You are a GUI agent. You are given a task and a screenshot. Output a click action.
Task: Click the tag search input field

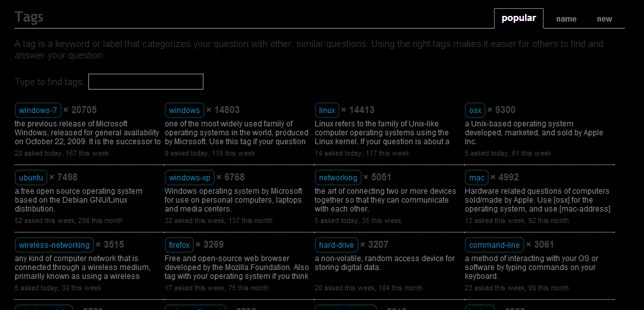click(x=146, y=82)
